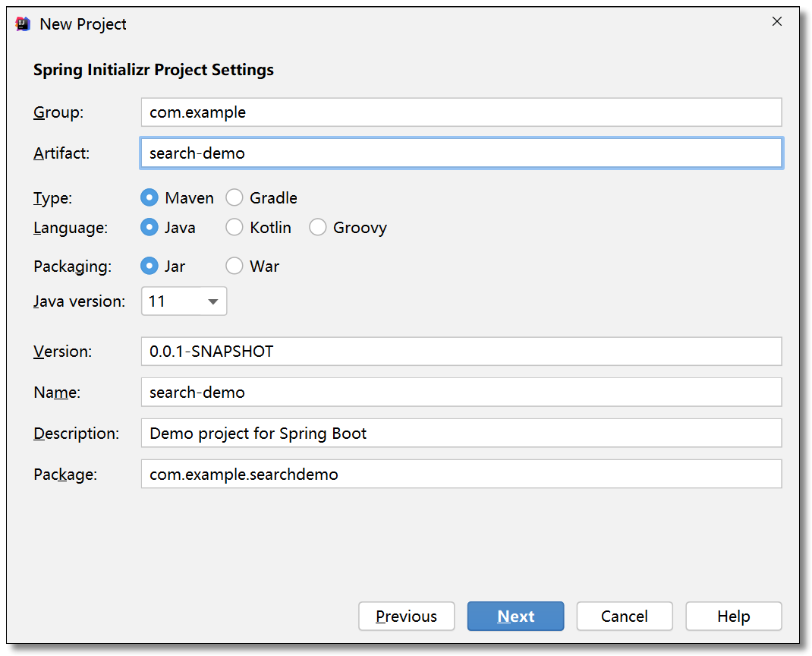
Task: Edit the project Name field
Action: click(461, 393)
